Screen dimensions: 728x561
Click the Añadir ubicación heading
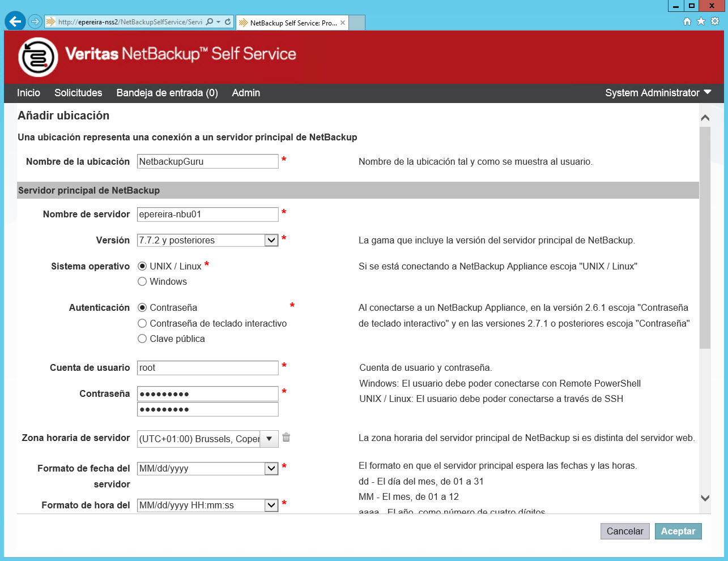point(63,115)
